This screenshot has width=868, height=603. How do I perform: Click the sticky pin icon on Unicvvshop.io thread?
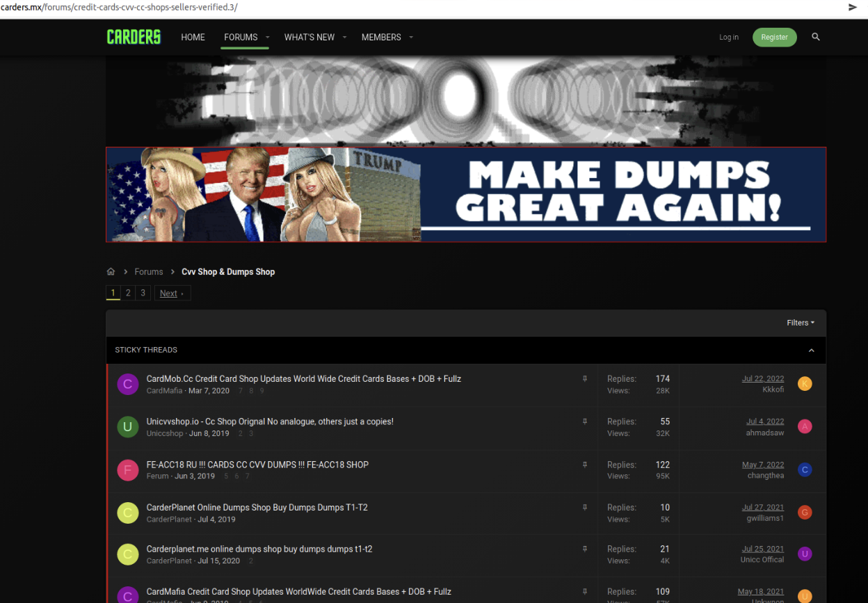[585, 421]
